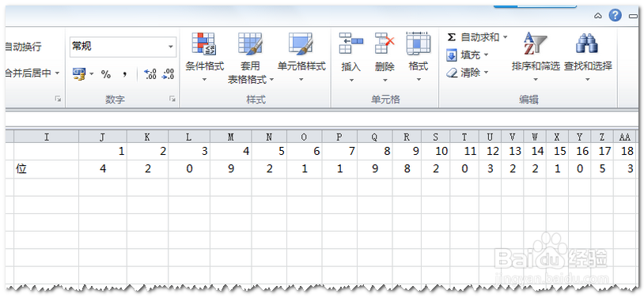Toggle Wrap Text (自动换行)
Viewport: 644px width, 301px height.
[23, 47]
